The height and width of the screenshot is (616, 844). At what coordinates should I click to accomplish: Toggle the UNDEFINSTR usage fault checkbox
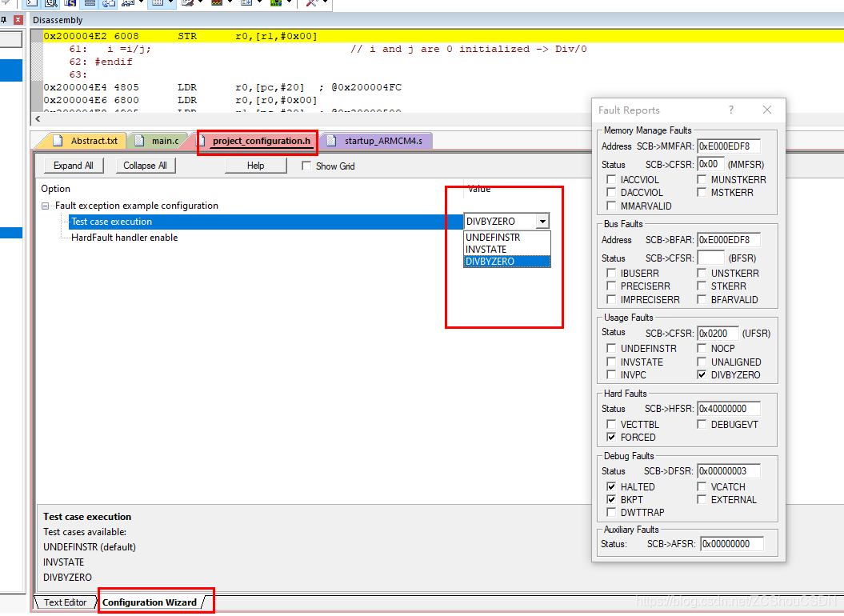pos(611,348)
